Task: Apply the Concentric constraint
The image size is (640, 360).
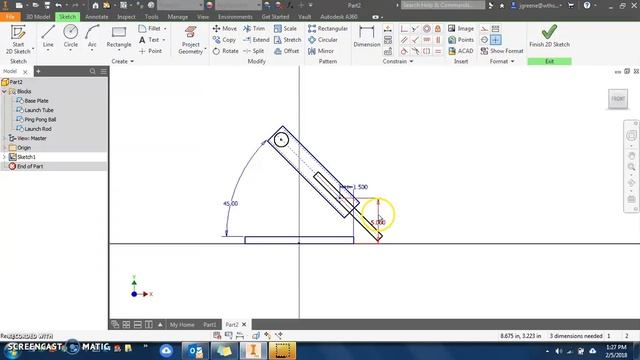Action: (x=427, y=29)
